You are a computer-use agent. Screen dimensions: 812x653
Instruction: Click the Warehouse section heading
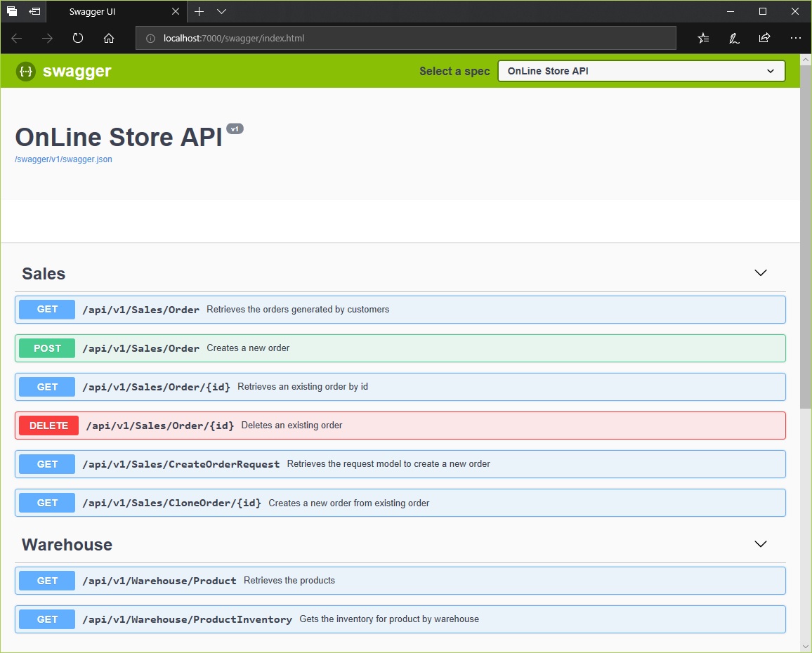pos(67,544)
